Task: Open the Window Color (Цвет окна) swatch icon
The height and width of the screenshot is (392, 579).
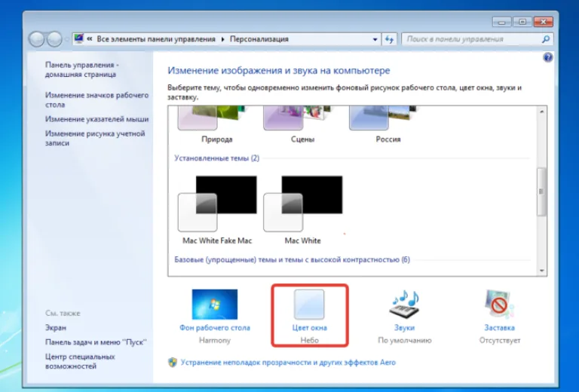Action: tap(309, 305)
